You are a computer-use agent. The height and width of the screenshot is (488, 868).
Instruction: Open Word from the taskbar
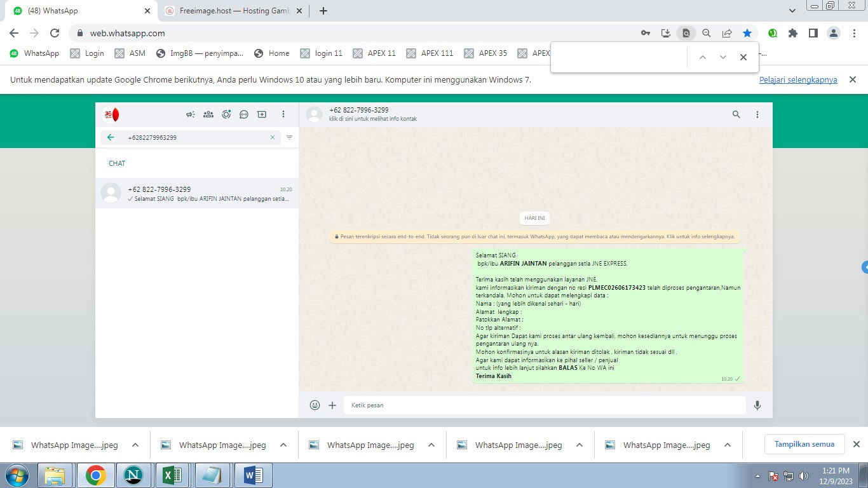tap(253, 475)
